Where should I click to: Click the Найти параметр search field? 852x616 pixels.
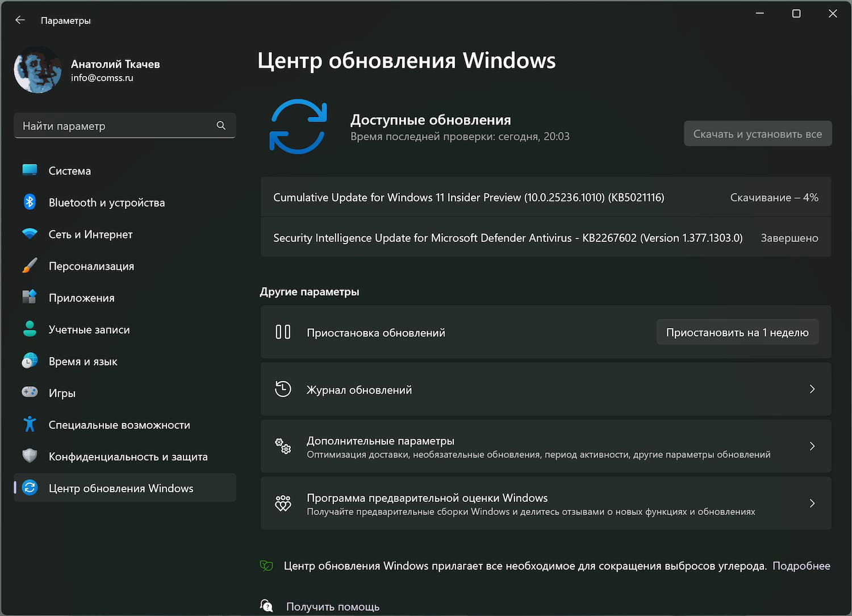coord(116,126)
